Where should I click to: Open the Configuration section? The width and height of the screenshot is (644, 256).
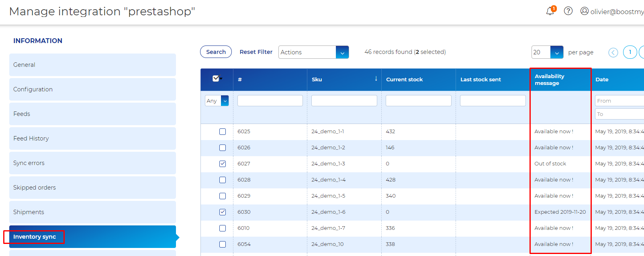[92, 89]
